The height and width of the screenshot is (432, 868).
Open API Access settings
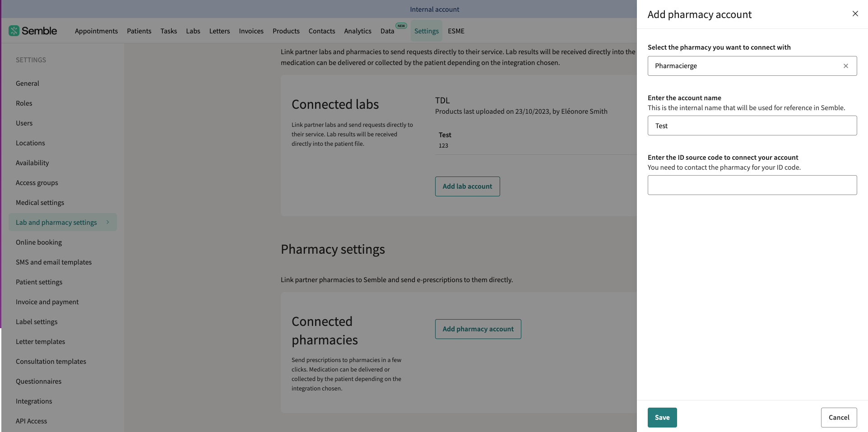(x=31, y=421)
